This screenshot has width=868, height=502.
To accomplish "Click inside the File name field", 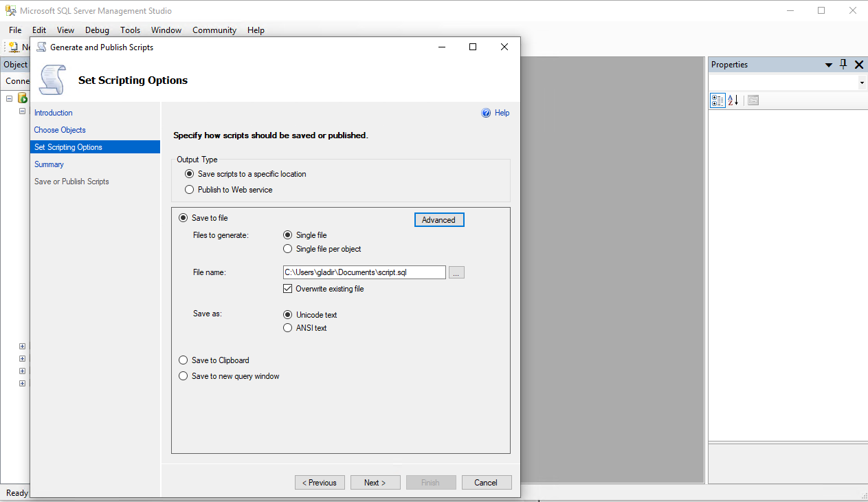I will coord(364,272).
